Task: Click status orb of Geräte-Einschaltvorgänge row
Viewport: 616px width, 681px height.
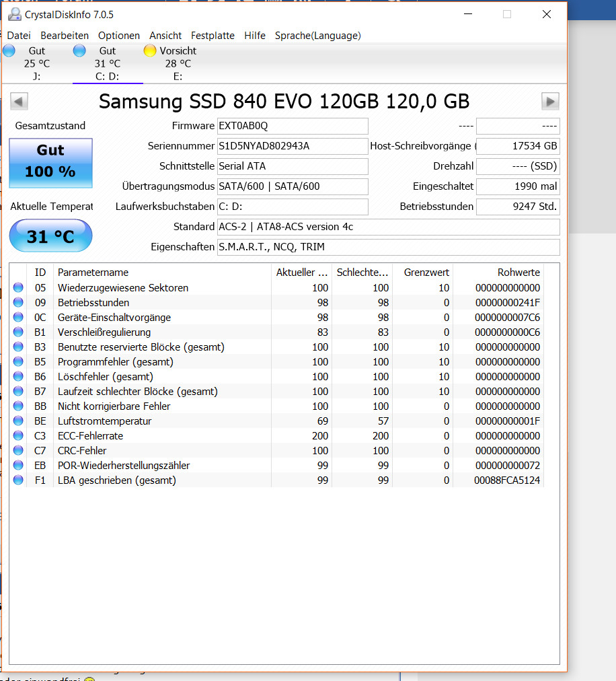Action: [x=18, y=317]
